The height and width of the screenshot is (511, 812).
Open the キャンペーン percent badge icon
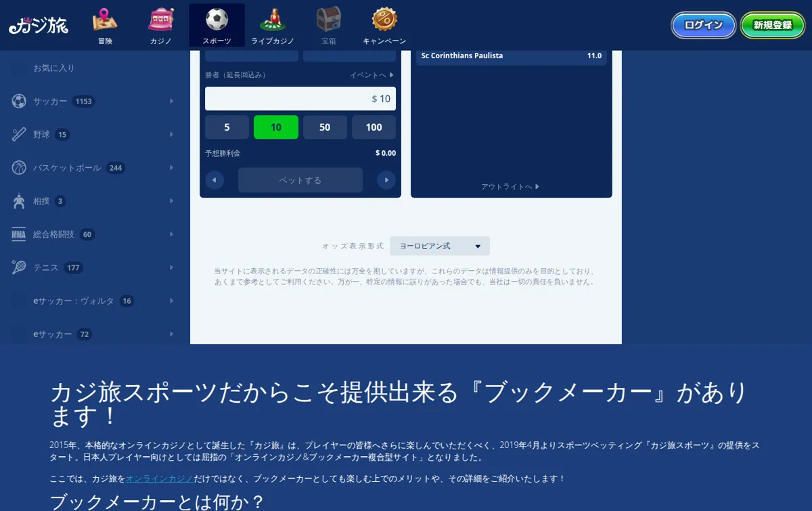click(x=384, y=20)
